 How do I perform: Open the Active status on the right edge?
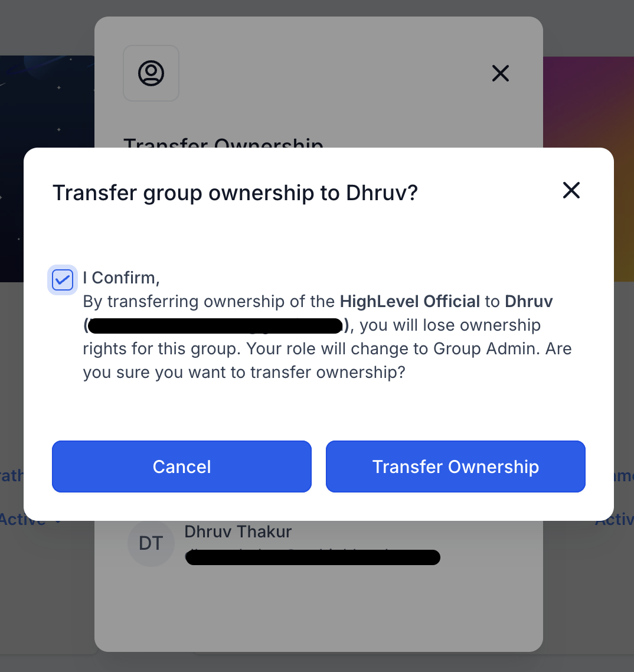pos(615,520)
